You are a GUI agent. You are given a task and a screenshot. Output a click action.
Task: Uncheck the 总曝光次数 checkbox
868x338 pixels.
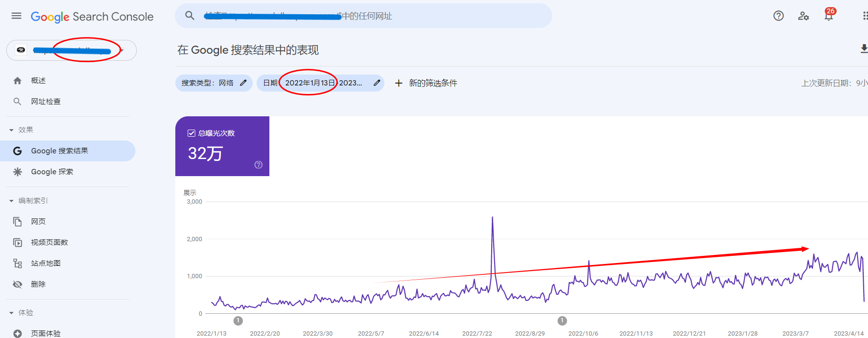(x=191, y=133)
